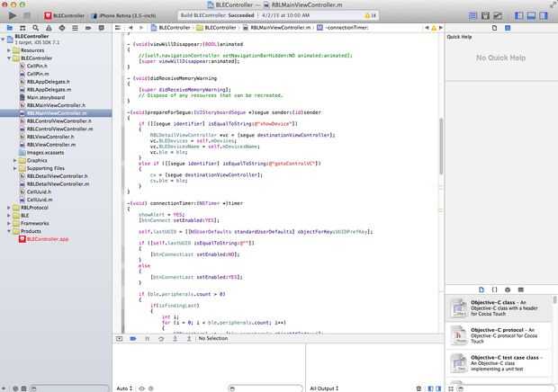Screen dimensions: 558x392
Task: Open Code Snippet library tab
Action: tap(494, 290)
